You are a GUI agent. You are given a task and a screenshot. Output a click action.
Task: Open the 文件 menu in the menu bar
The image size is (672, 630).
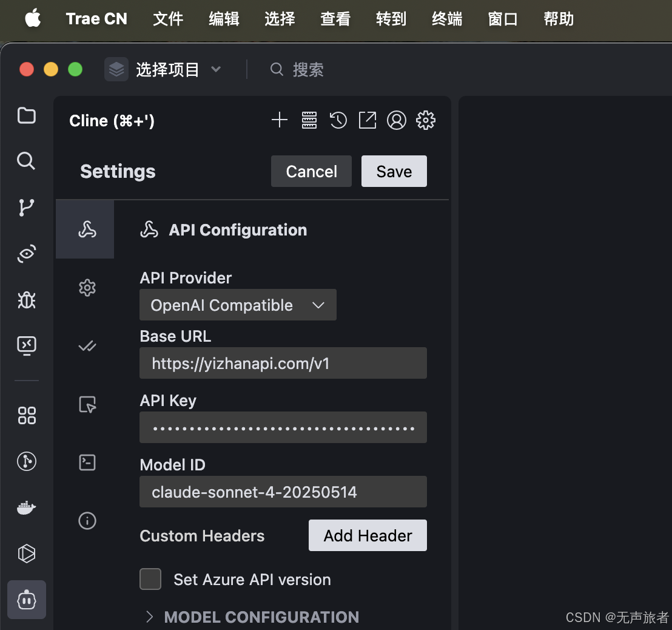tap(168, 19)
